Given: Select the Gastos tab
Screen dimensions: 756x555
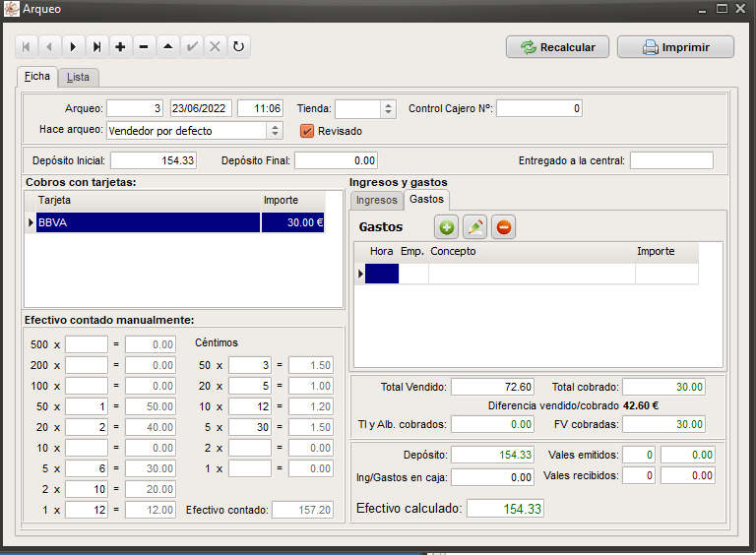Looking at the screenshot, I should 426,199.
